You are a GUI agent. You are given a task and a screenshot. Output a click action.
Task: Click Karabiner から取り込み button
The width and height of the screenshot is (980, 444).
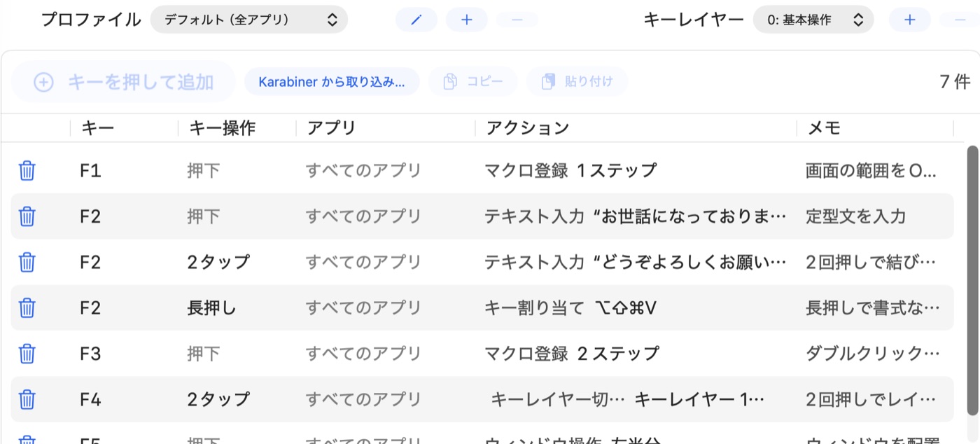[332, 82]
